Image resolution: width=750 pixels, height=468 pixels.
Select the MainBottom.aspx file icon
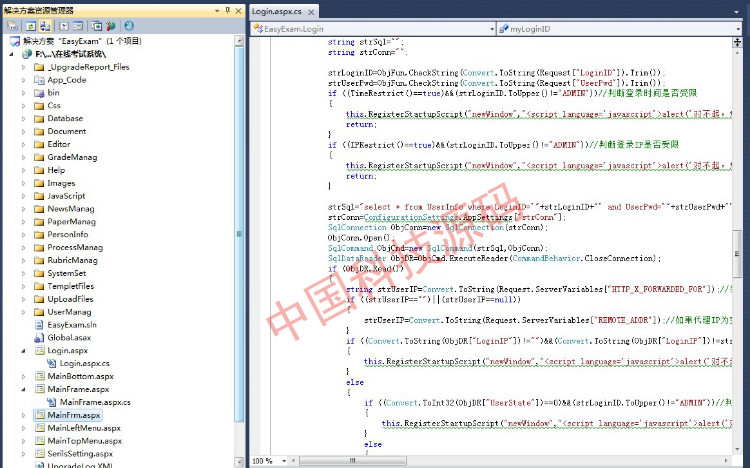[40, 377]
